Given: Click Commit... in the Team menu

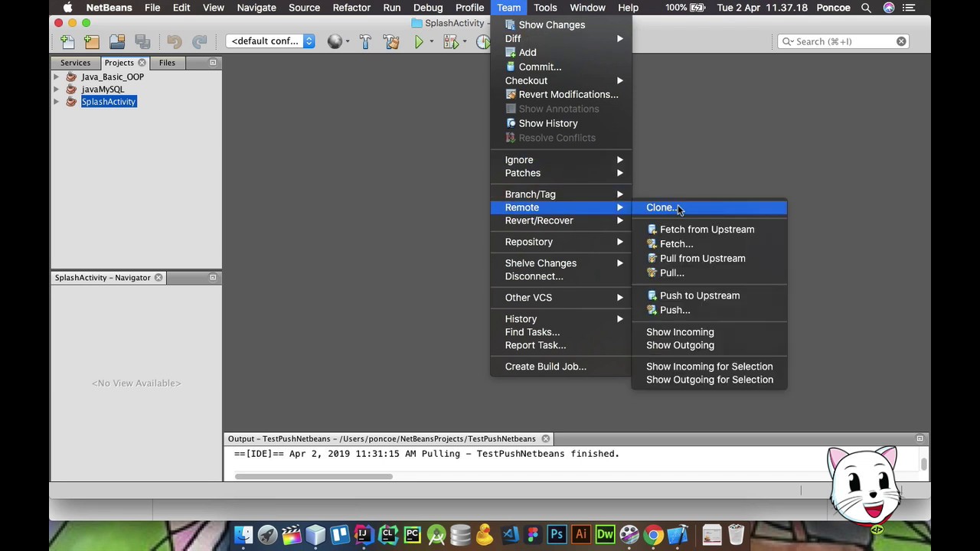Looking at the screenshot, I should click(x=561, y=67).
